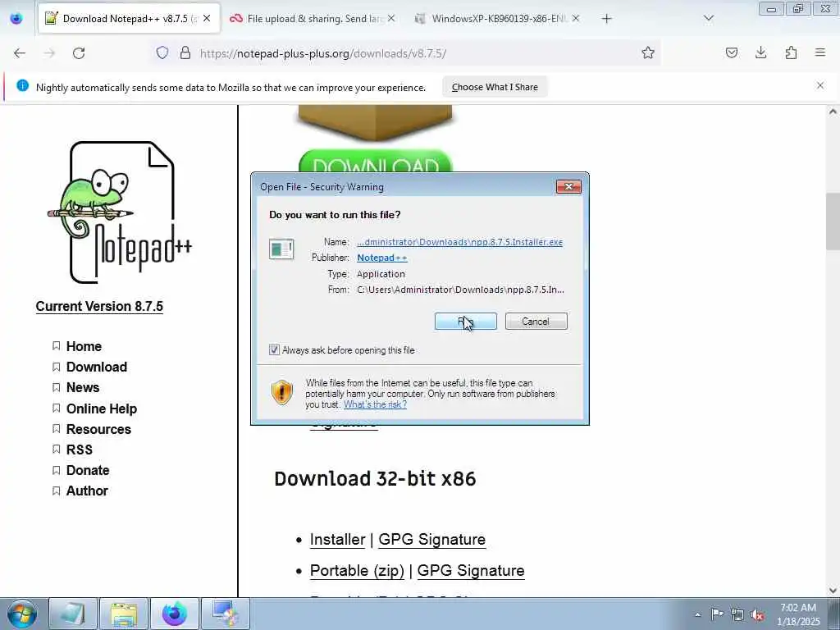Open Donate in sidebar

[88, 470]
